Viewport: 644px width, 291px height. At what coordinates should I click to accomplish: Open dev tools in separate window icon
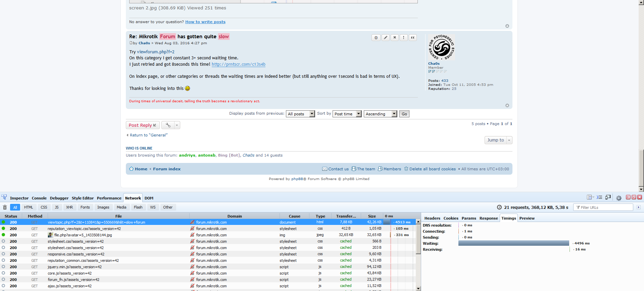point(634,197)
